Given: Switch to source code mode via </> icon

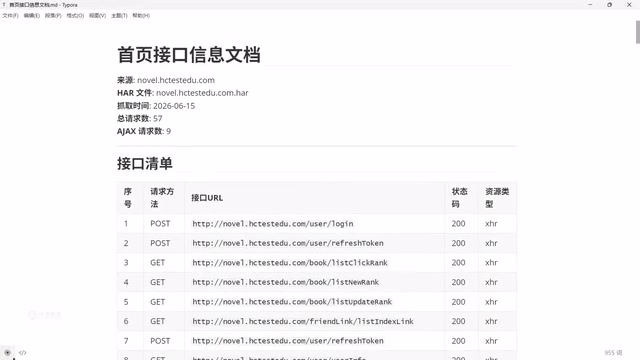Looking at the screenshot, I should pyautogui.click(x=22, y=353).
